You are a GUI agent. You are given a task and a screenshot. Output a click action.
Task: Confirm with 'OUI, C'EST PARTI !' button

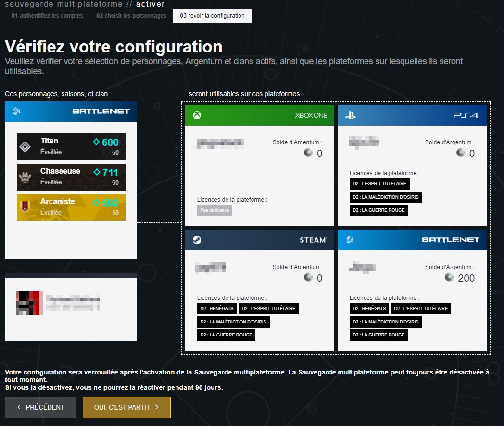126,407
